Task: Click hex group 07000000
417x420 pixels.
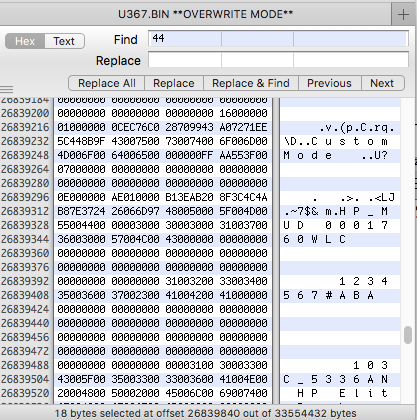Action: (x=81, y=169)
